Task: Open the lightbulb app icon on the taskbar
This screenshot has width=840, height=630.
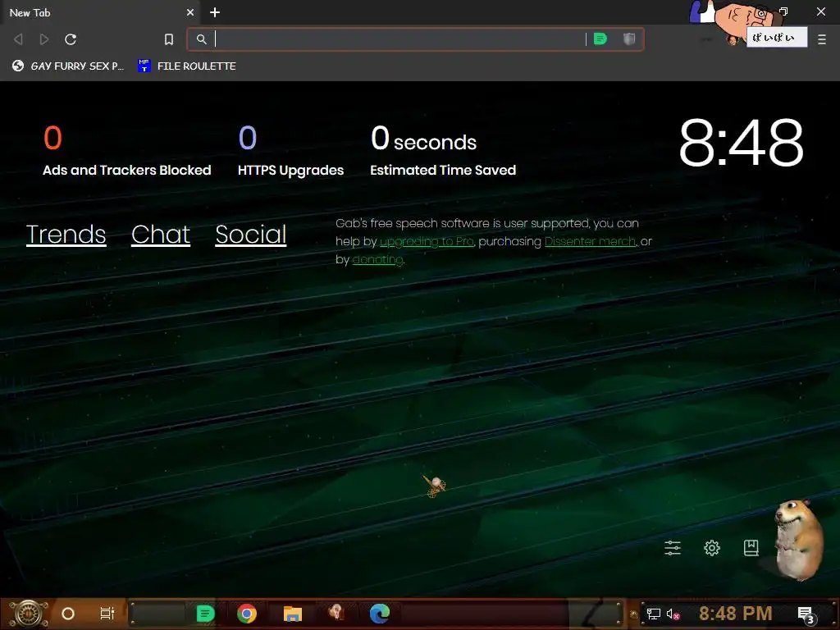Action: (336, 614)
